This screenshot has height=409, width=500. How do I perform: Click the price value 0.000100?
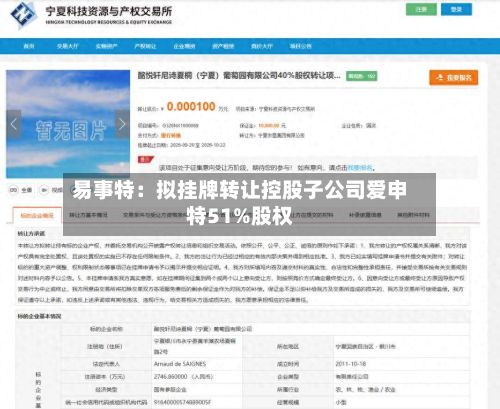point(191,107)
